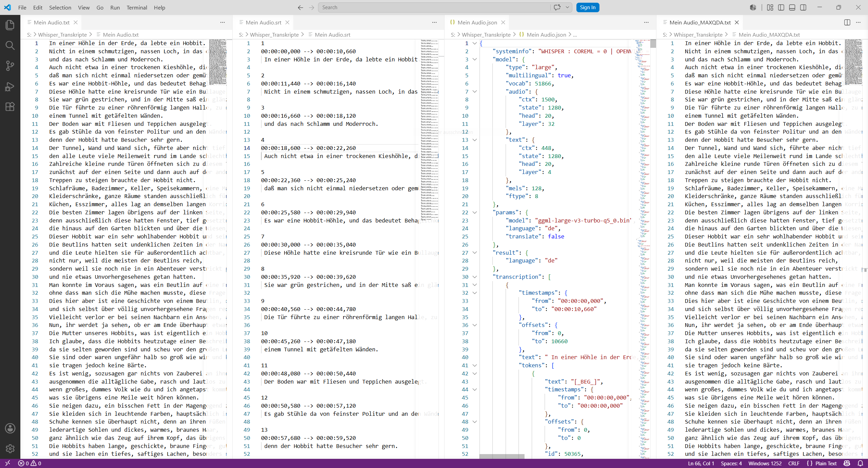Viewport: 868px width, 468px height.
Task: Open the Copilot chat dropdown arrow
Action: point(567,7)
